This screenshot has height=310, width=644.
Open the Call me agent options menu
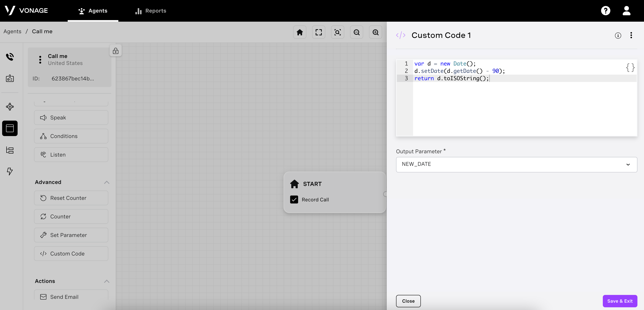40,60
